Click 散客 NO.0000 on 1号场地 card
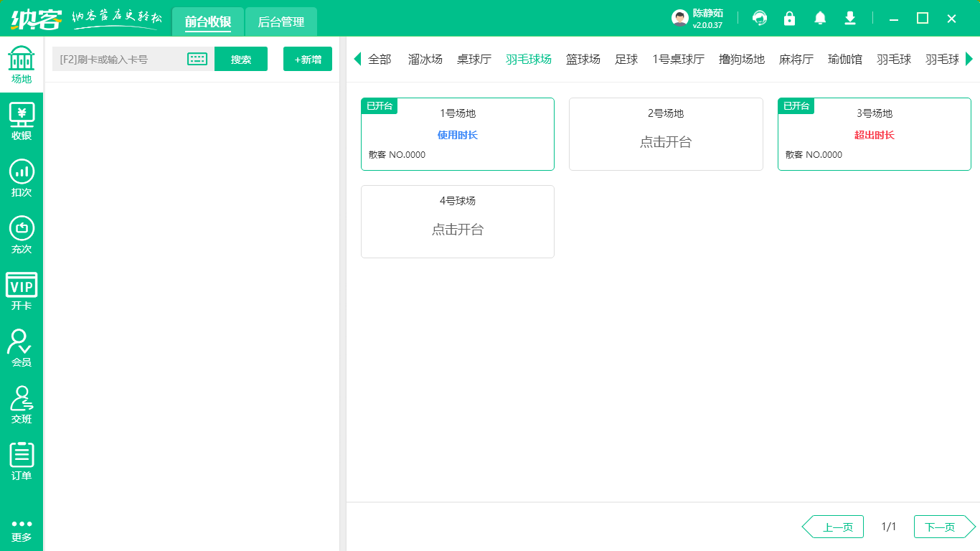 (x=397, y=155)
